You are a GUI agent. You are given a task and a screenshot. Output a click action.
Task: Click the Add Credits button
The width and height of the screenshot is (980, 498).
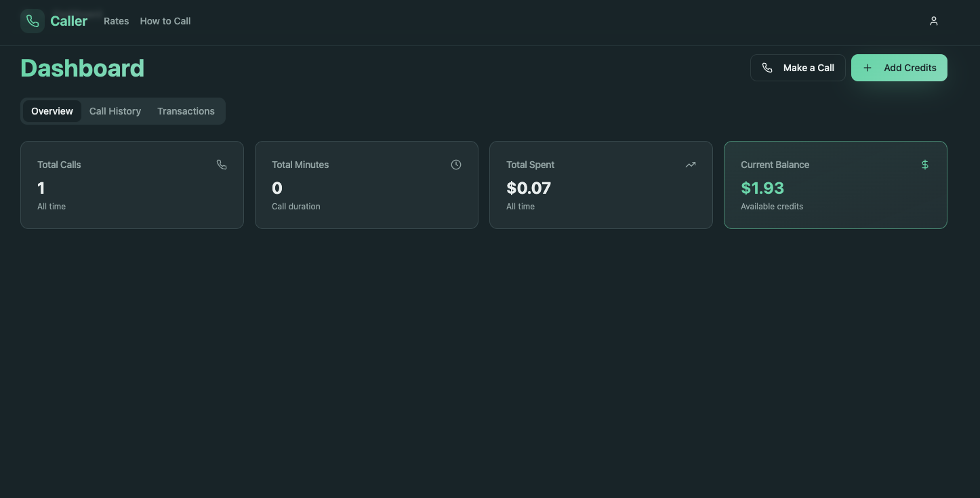click(x=899, y=67)
